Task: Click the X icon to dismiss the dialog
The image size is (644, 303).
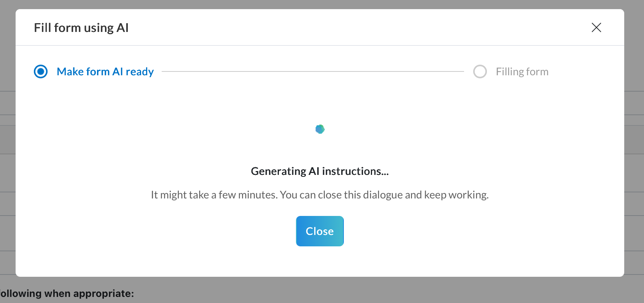Action: (x=596, y=28)
